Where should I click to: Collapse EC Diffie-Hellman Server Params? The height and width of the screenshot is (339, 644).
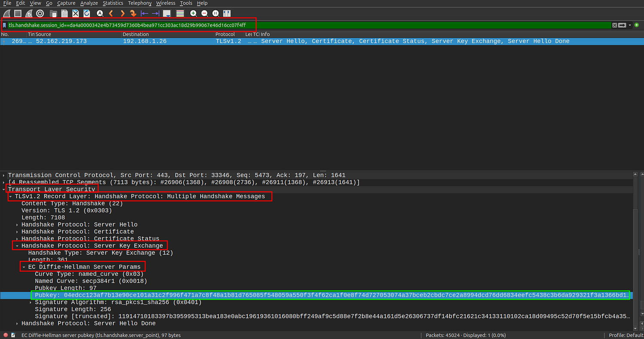click(24, 267)
